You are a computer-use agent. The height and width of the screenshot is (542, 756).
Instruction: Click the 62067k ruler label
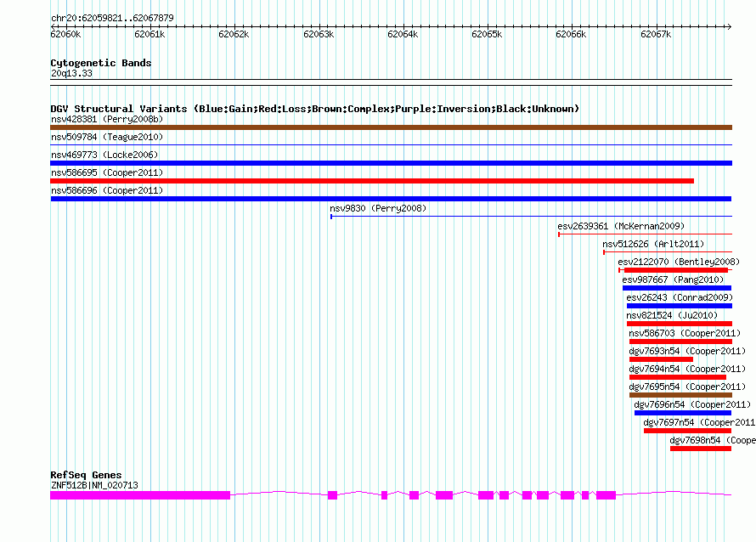point(656,34)
